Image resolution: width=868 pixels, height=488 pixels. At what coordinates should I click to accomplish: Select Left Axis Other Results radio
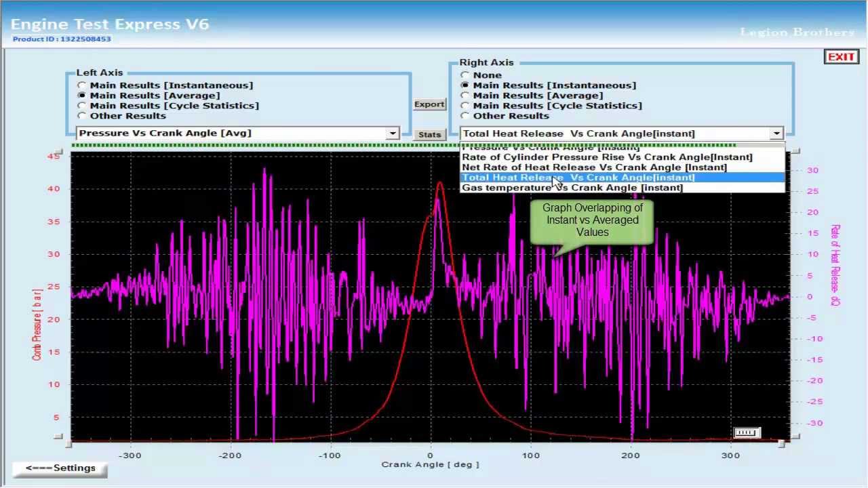coord(82,116)
